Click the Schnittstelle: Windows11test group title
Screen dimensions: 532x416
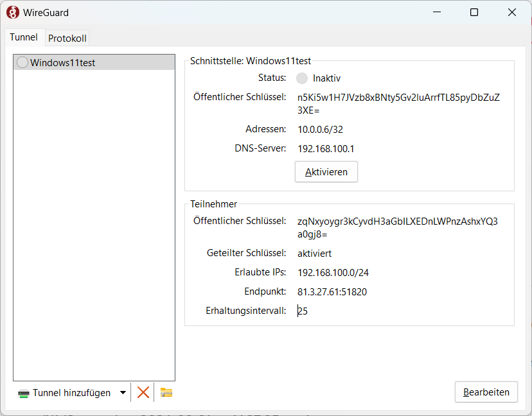pos(251,61)
